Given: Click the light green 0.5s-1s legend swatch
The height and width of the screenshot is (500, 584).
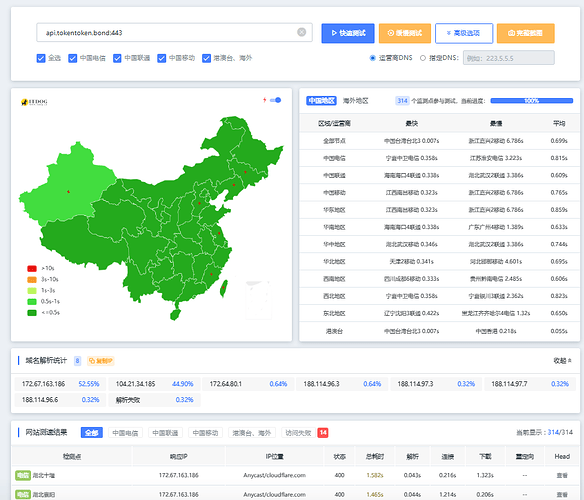Looking at the screenshot, I should pos(32,301).
